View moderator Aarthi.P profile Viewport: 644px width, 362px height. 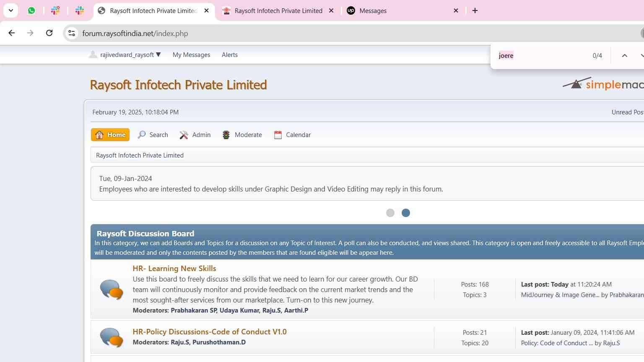click(x=296, y=310)
